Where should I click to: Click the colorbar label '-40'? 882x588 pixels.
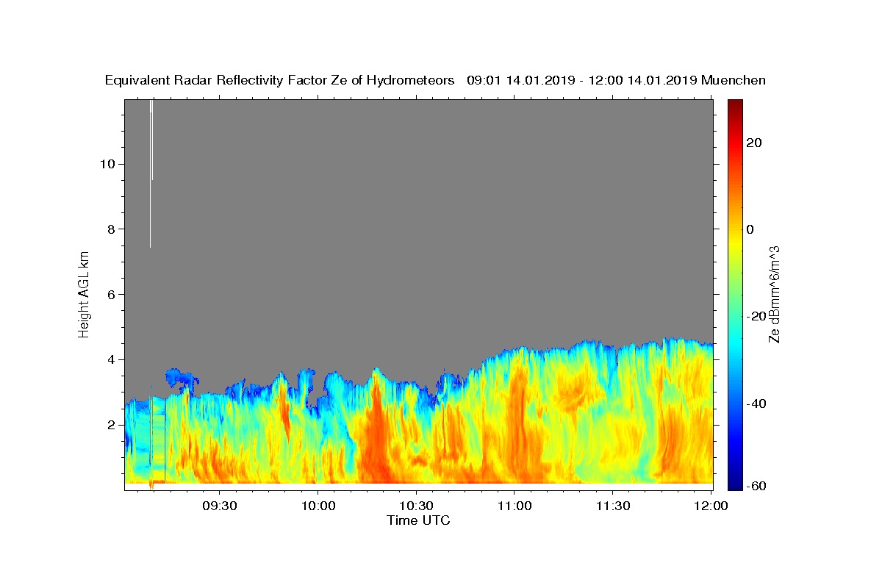pos(756,404)
